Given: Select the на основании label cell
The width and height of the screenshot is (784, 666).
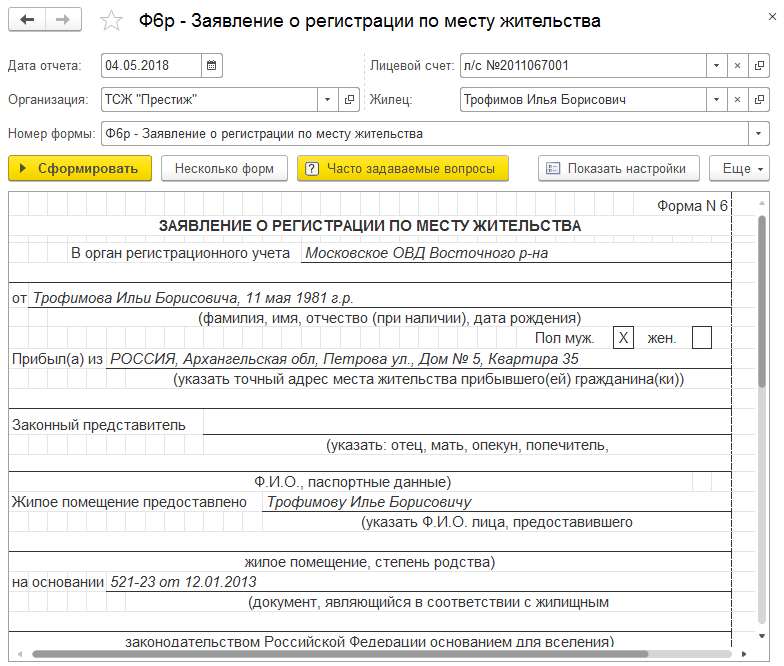Looking at the screenshot, I should coord(58,582).
